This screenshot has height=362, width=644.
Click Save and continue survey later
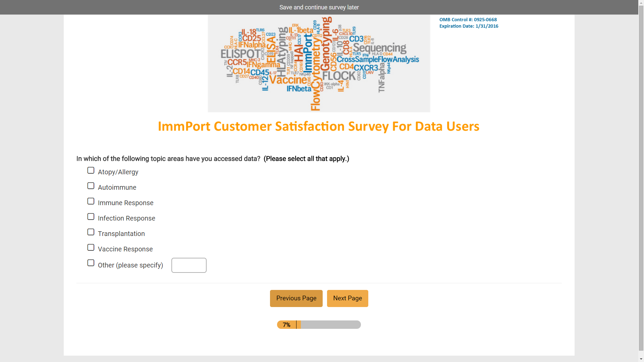[x=319, y=7]
